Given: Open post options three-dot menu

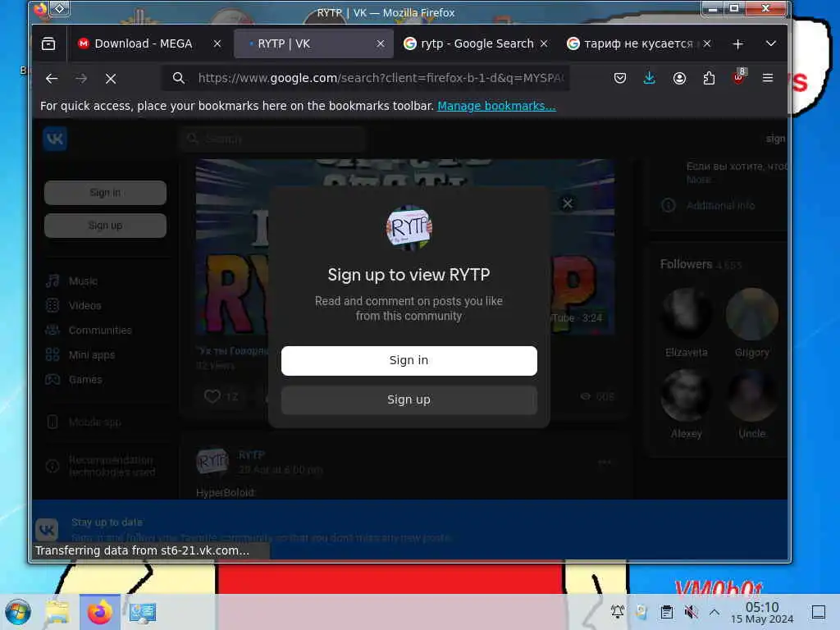Looking at the screenshot, I should pos(605,462).
